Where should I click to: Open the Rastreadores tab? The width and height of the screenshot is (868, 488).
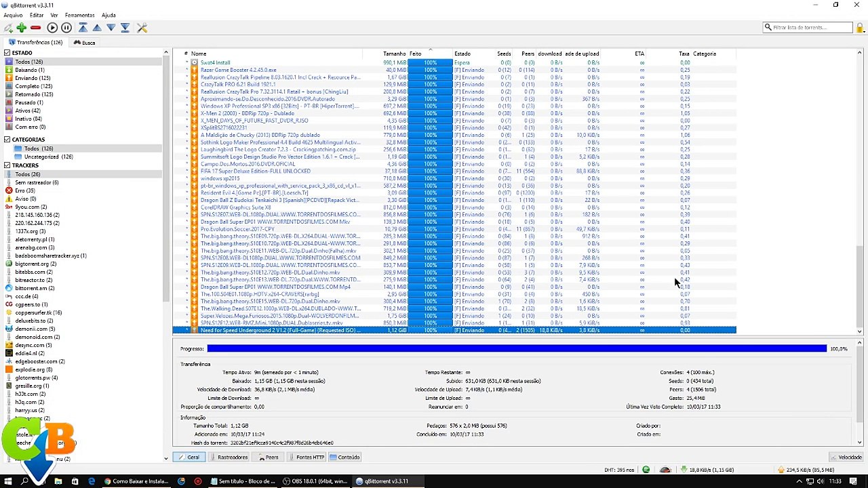point(229,457)
